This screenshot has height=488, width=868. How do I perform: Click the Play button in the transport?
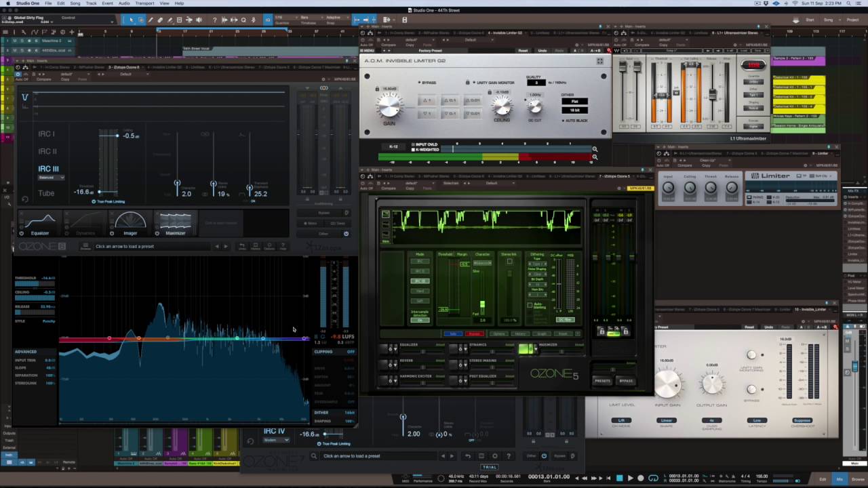pyautogui.click(x=630, y=478)
